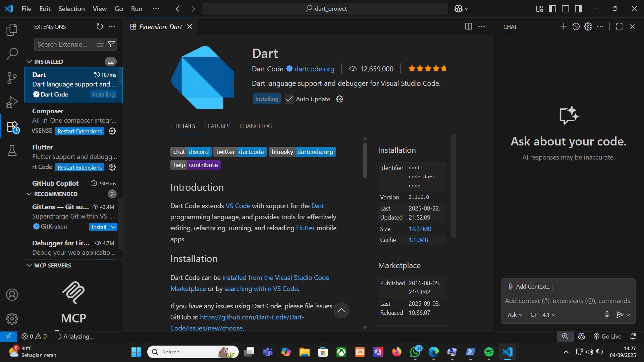Open the Ask mode dropdown

pyautogui.click(x=514, y=315)
